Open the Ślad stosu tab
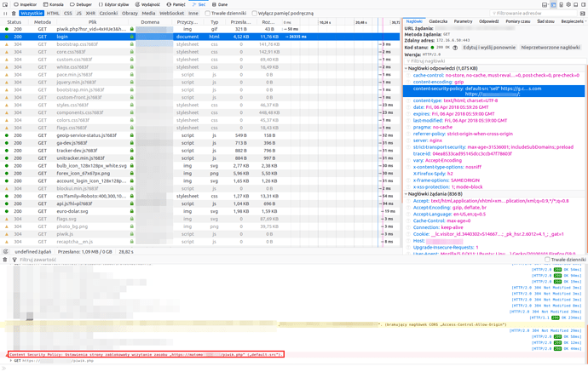 [545, 21]
